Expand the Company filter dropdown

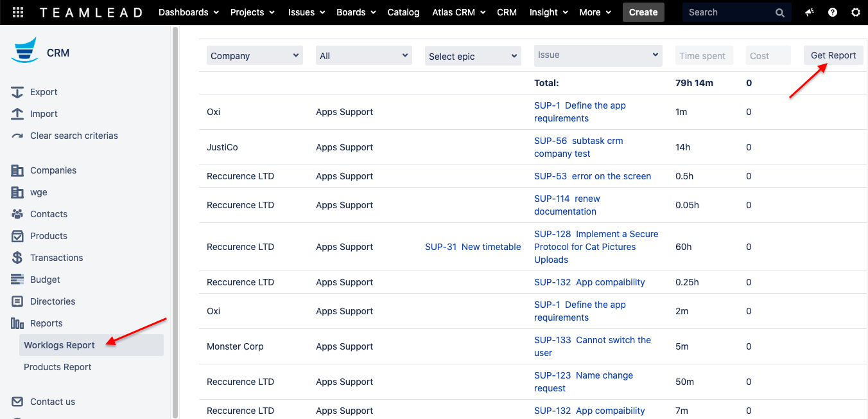click(x=254, y=56)
